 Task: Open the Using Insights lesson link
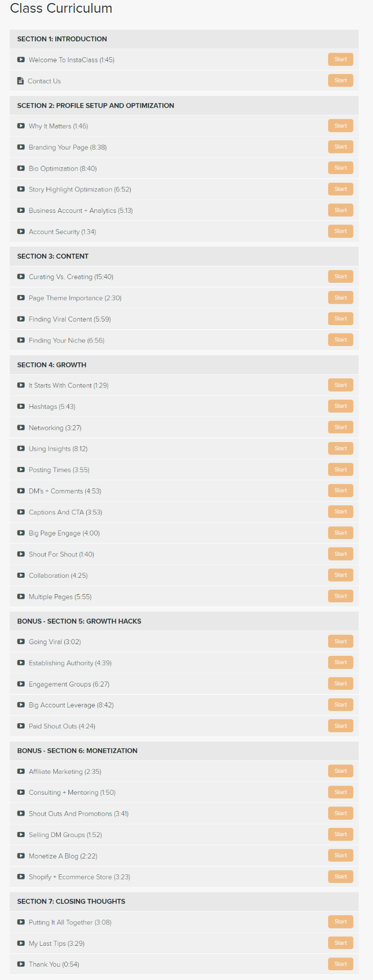point(58,449)
